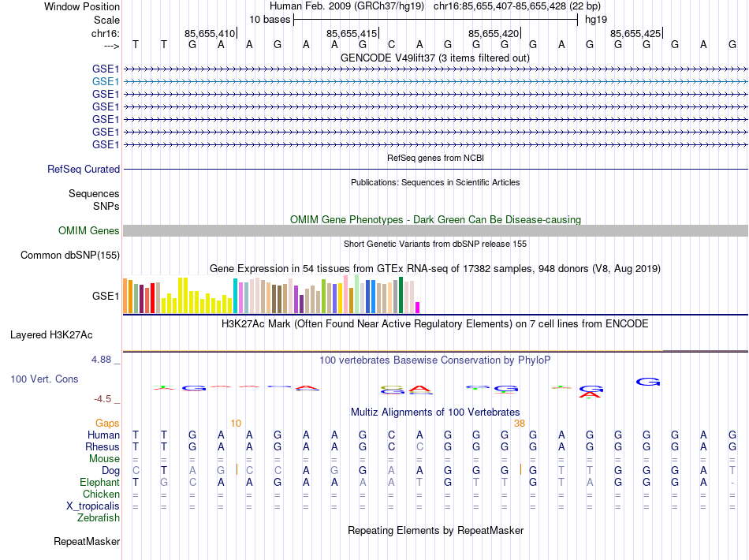The image size is (749, 560).
Task: Click the orange 38 gap marker
Action: point(519,423)
